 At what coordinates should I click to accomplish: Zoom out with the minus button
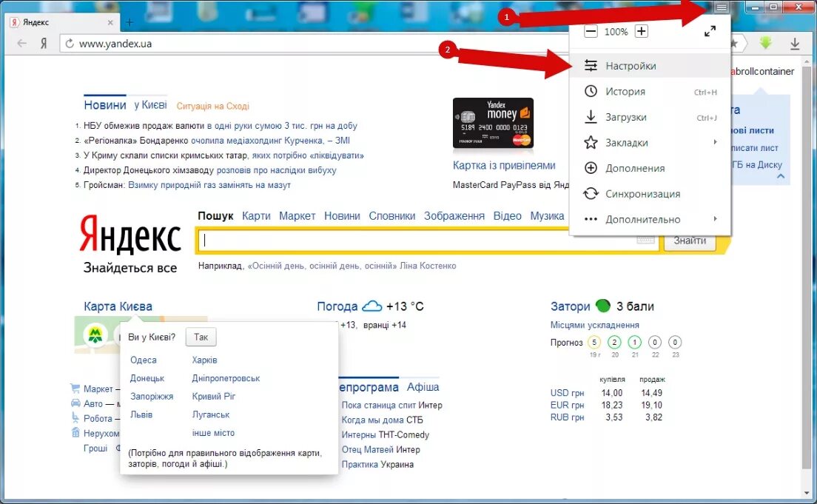591,31
